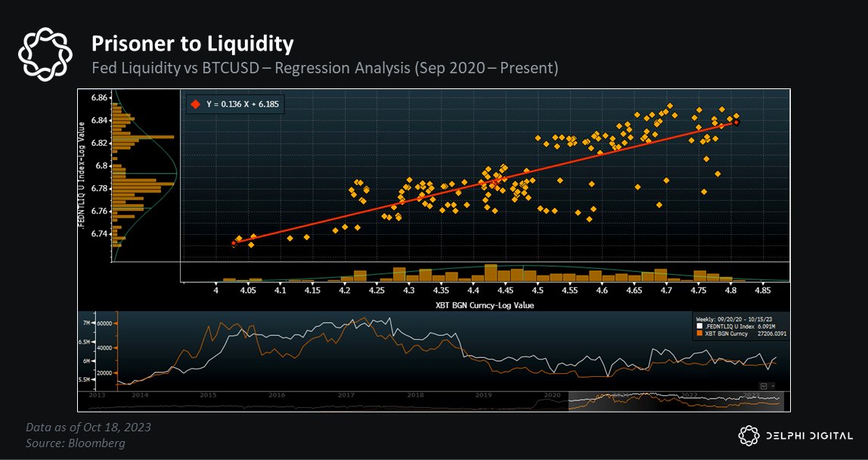Image resolution: width=868 pixels, height=460 pixels.
Task: Open the small dropdown arrow beside the chart icon
Action: click(773, 385)
